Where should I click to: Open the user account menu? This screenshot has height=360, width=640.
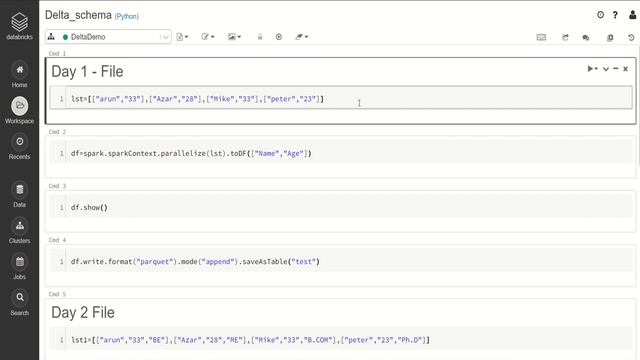tap(632, 15)
